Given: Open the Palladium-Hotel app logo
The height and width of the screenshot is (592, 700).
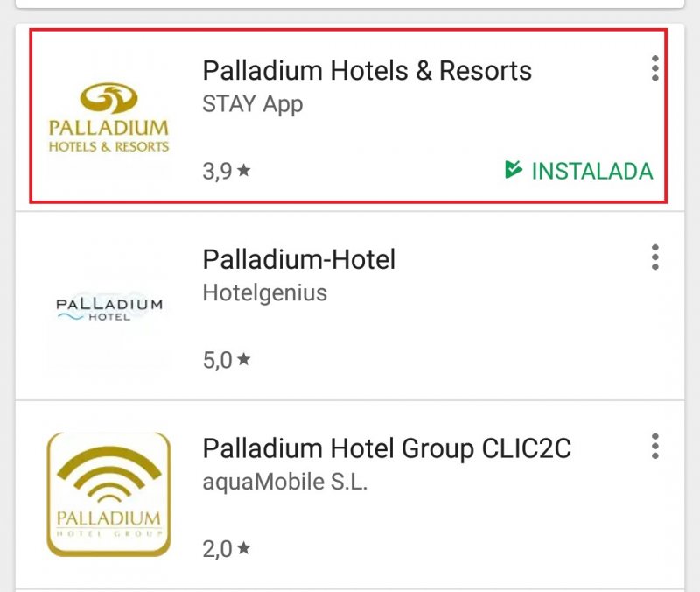Looking at the screenshot, I should (108, 307).
